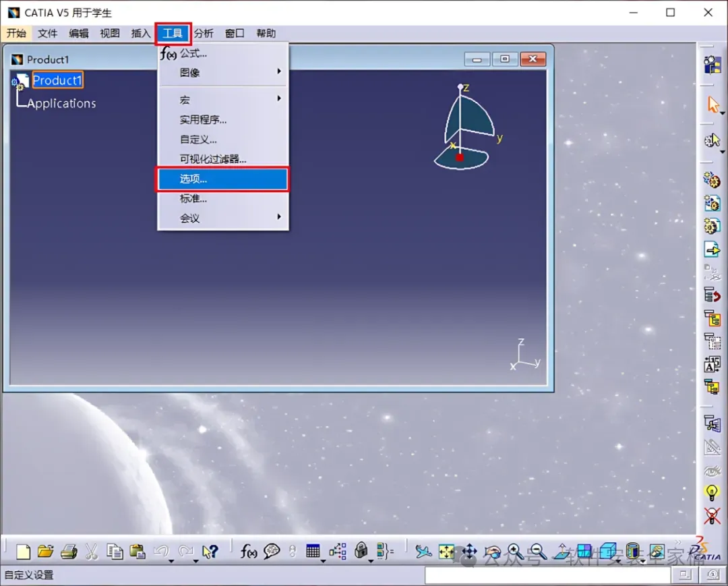Click the Zoom In magnifier icon
This screenshot has height=586, width=728.
[x=516, y=552]
